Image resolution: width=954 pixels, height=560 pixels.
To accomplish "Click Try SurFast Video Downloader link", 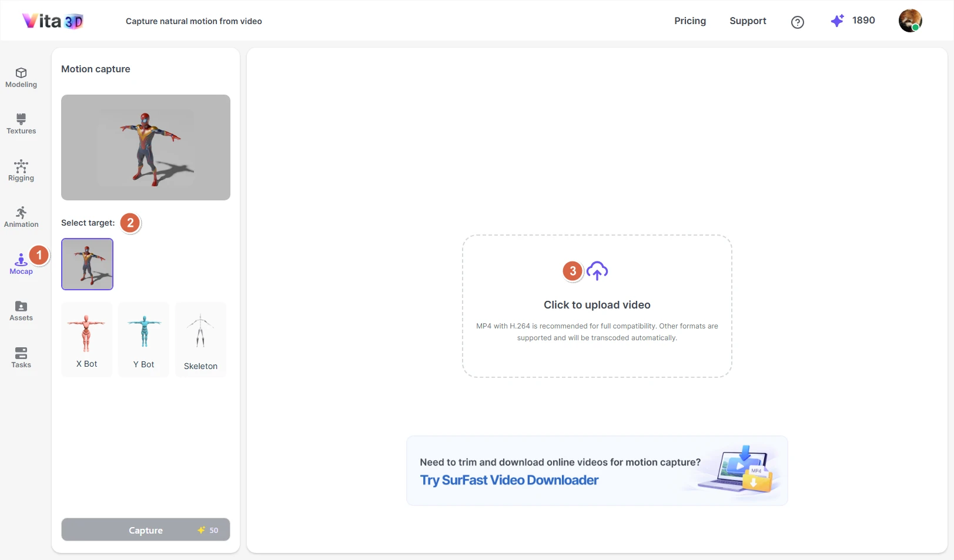I will [509, 480].
